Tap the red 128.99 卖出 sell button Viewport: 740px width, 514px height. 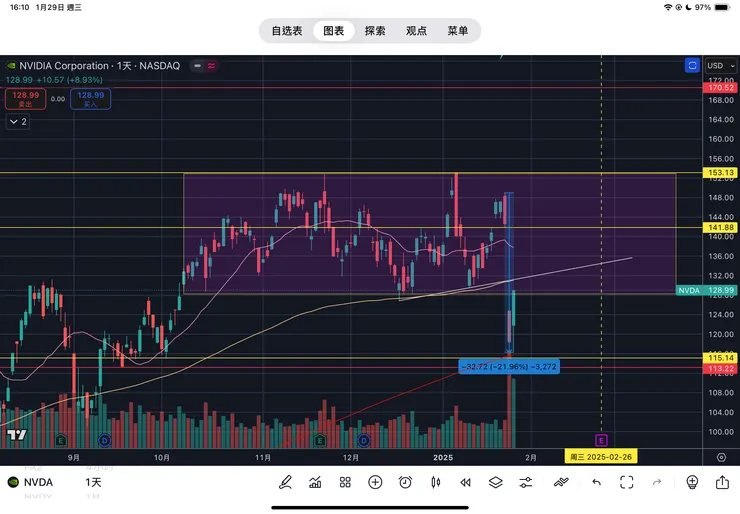(25, 99)
